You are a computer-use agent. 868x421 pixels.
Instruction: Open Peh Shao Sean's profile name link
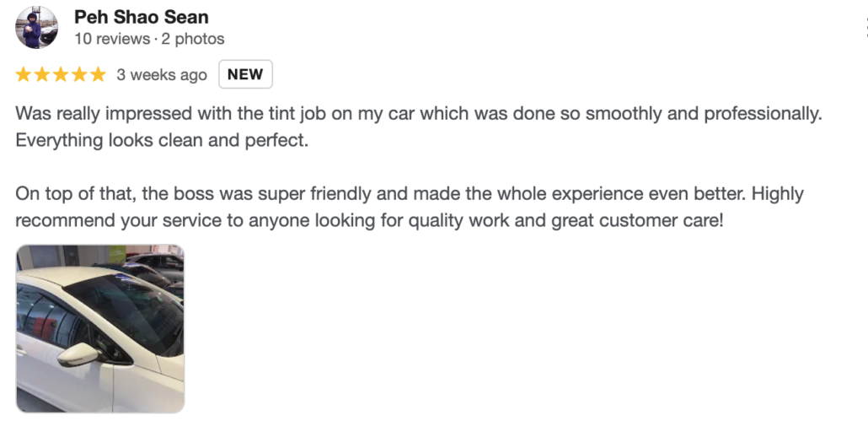tap(142, 17)
